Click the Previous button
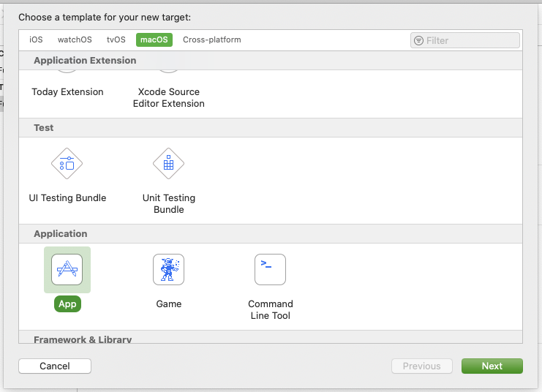542x392 pixels. point(422,366)
